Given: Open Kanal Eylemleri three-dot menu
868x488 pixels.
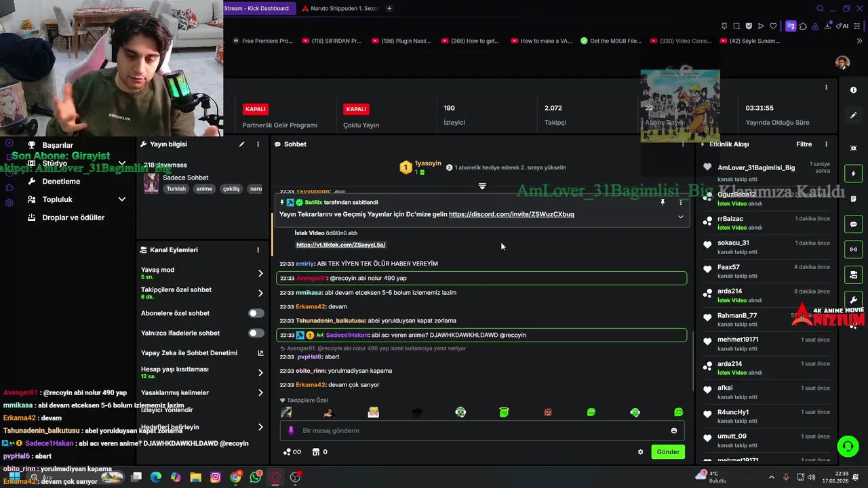Looking at the screenshot, I should [x=258, y=250].
